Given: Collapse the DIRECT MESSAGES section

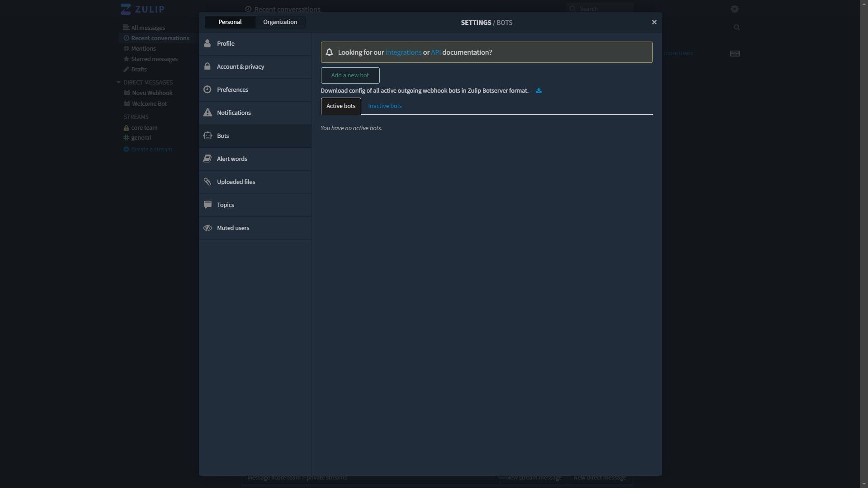Looking at the screenshot, I should (118, 82).
